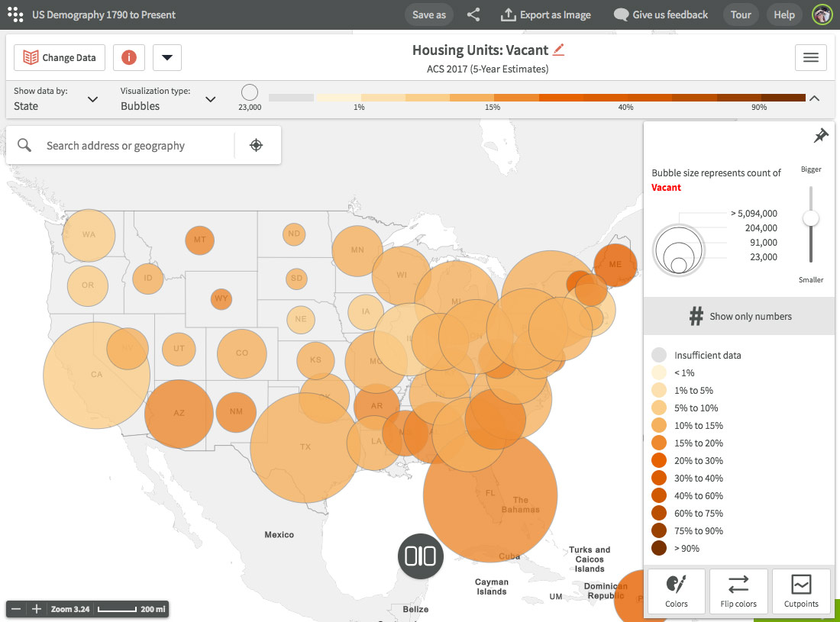Click the Texas bubble
The width and height of the screenshot is (840, 622).
(305, 447)
